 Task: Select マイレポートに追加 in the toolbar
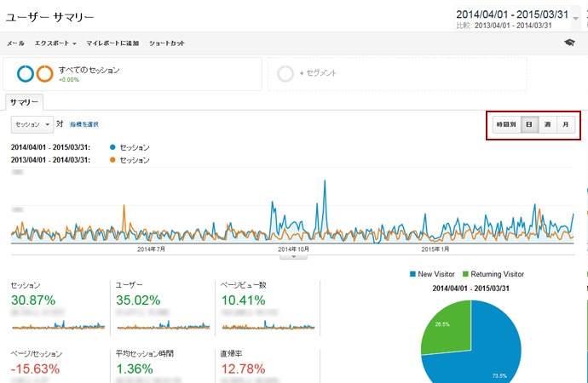coord(112,43)
